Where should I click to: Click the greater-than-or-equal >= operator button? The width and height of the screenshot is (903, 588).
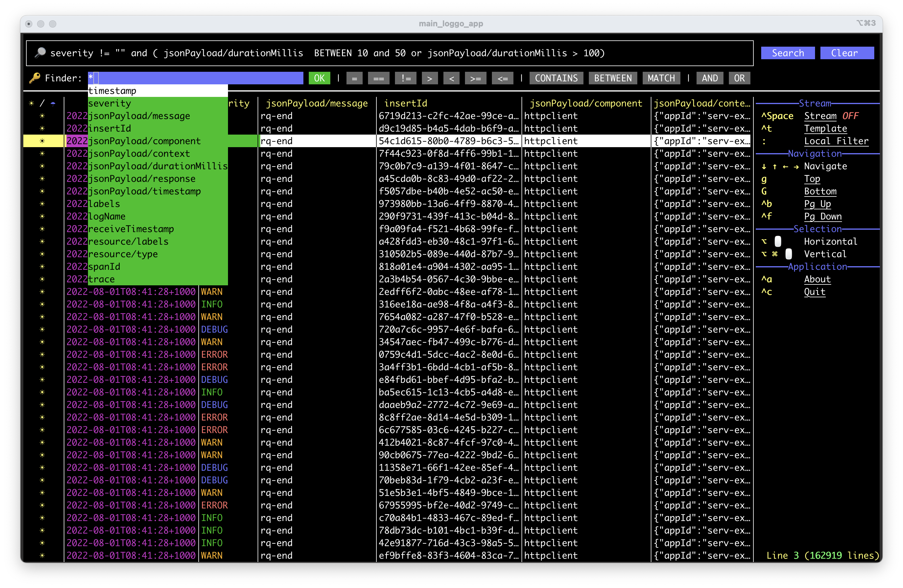coord(475,78)
